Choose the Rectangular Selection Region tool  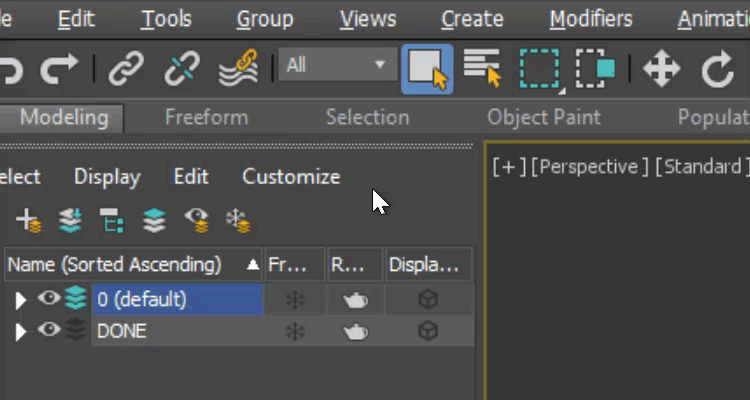[538, 69]
